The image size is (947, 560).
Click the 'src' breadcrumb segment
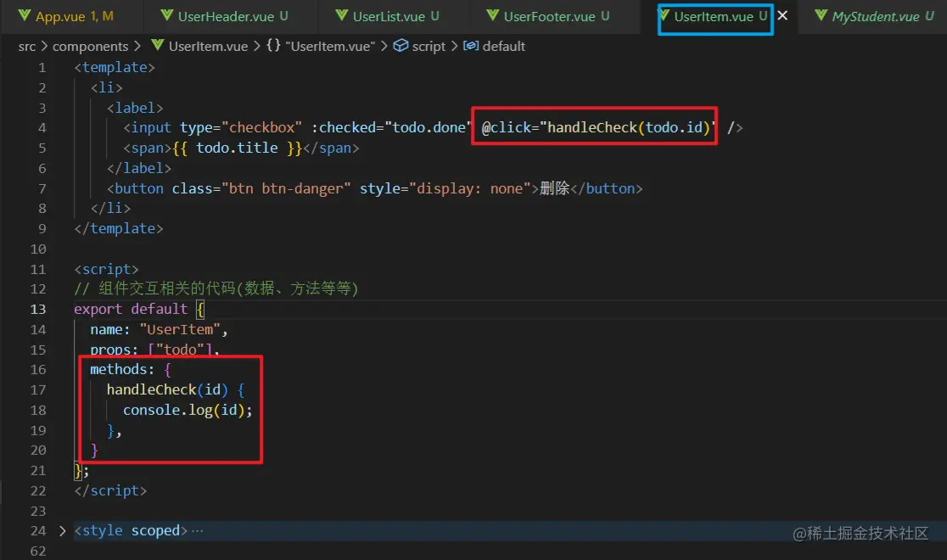click(27, 47)
